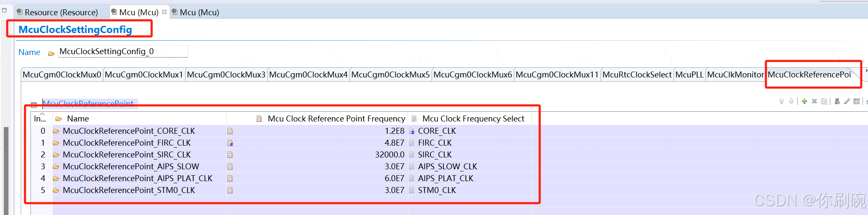
Task: Open McuCgm0ClockMux3 tab
Action: [x=226, y=75]
